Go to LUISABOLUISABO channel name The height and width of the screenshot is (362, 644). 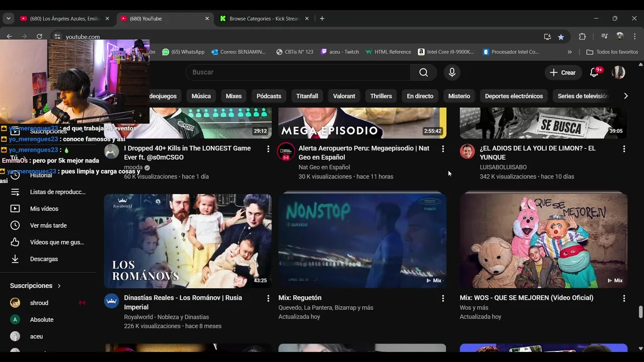503,167
